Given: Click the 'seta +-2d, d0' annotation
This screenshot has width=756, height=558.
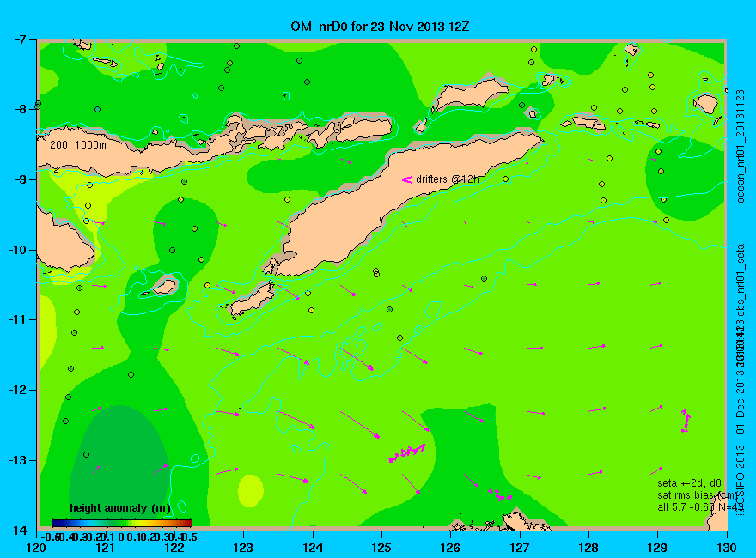Looking at the screenshot, I should (x=690, y=483).
